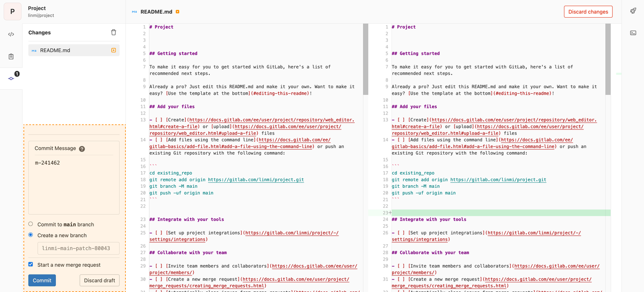Click line number 17 in the original pane
This screenshot has width=644, height=292.
tap(143, 173)
